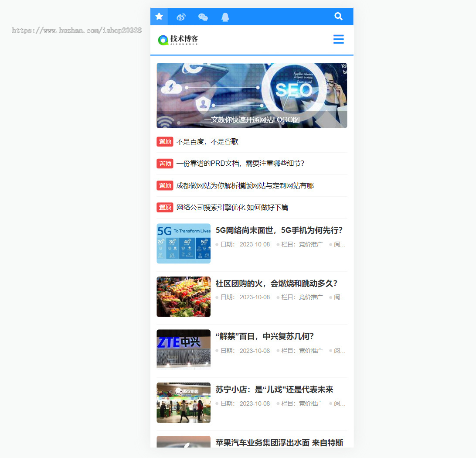
Task: Click date 2023-10-08 under 社区团购 article
Action: (255, 297)
